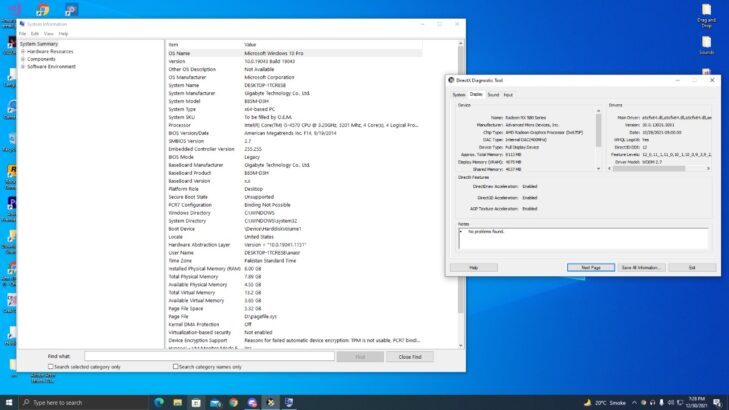Open the View menu in System Information

48,34
